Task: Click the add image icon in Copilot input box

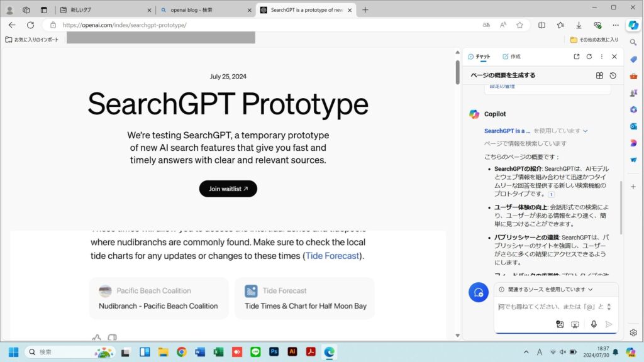Action: pos(560,324)
